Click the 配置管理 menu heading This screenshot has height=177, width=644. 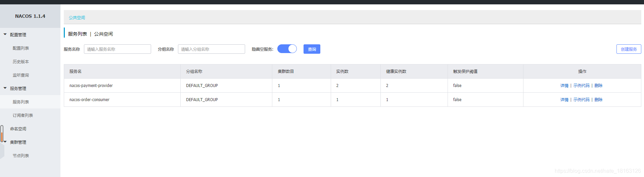[x=18, y=35]
